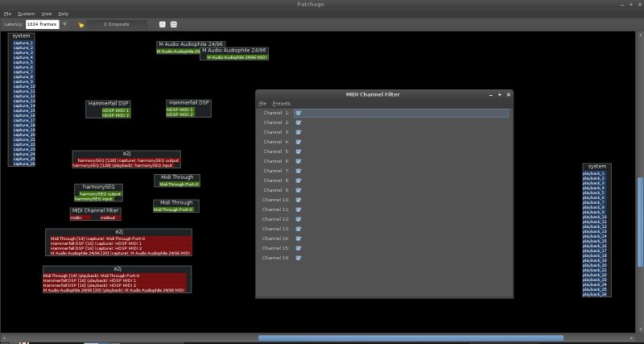Select the midiin port of MIDI Channel Filter
This screenshot has height=344, width=644.
pyautogui.click(x=80, y=218)
